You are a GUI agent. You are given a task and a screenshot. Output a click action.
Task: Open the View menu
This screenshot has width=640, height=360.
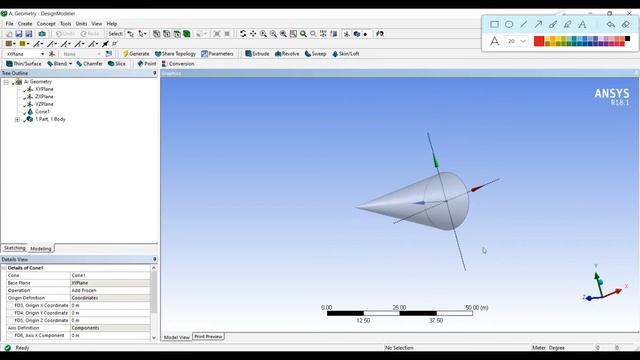[97, 24]
